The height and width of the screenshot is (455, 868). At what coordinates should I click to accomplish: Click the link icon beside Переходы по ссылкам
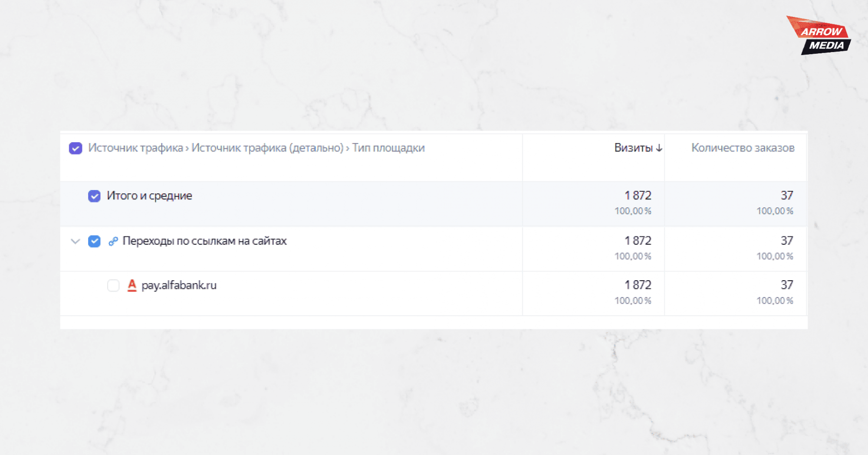(113, 241)
